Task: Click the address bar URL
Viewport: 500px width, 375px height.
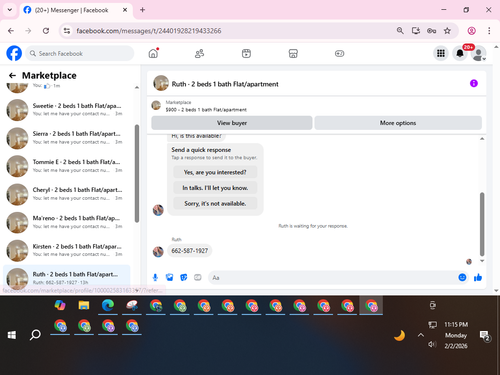Action: (x=149, y=31)
